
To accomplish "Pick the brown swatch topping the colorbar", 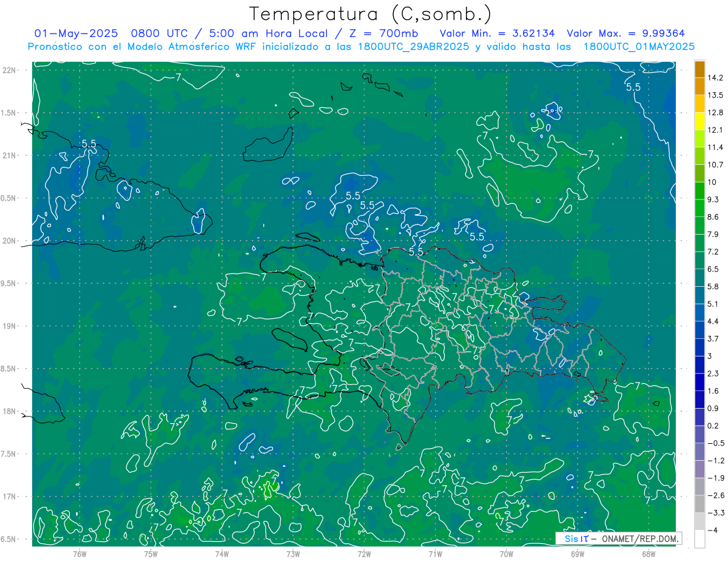I will click(699, 69).
